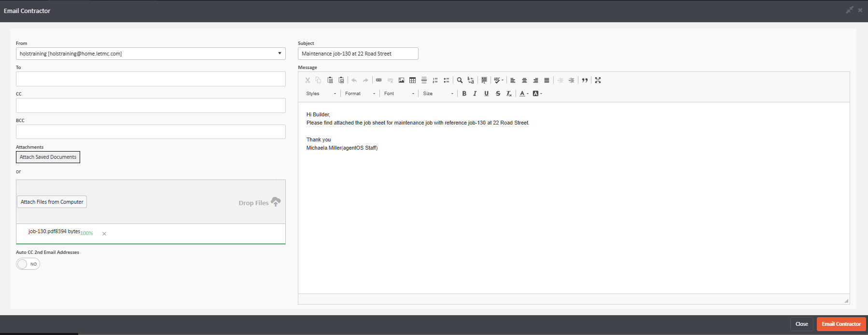Expand the Styles dropdown
Image resolution: width=868 pixels, height=335 pixels.
(x=321, y=94)
